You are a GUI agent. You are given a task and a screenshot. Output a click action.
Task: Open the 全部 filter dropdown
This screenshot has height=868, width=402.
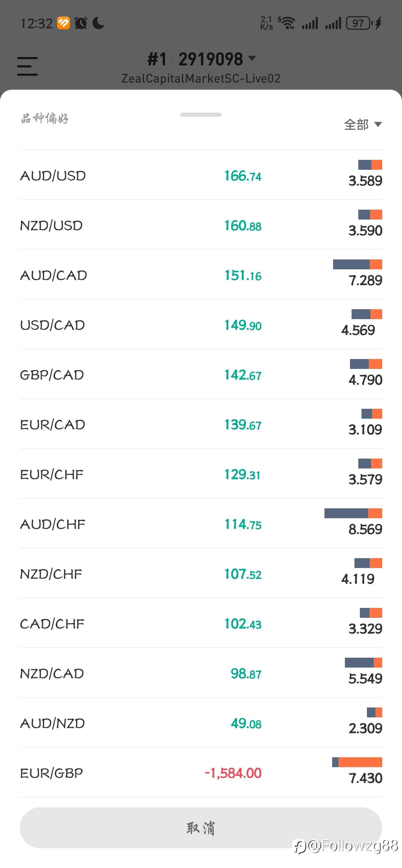click(x=362, y=125)
